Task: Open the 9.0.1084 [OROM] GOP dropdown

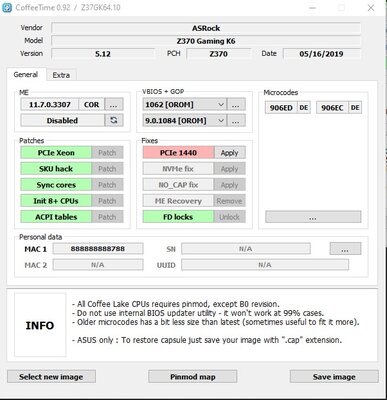Action: pyautogui.click(x=185, y=121)
